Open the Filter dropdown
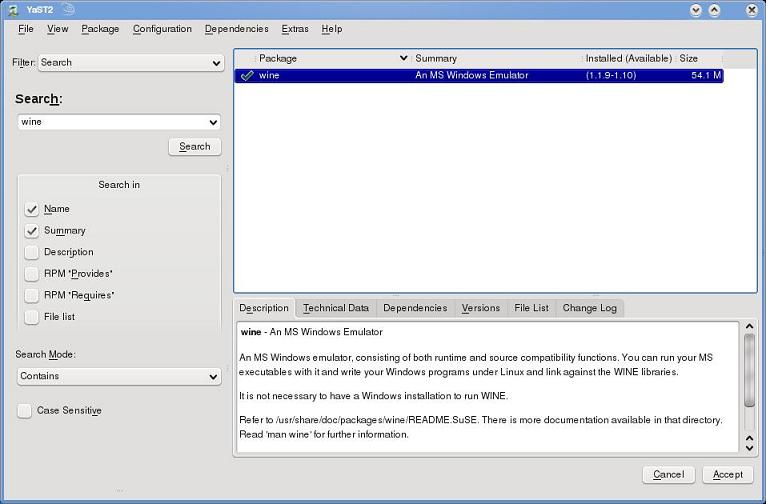The image size is (766, 504). (131, 63)
